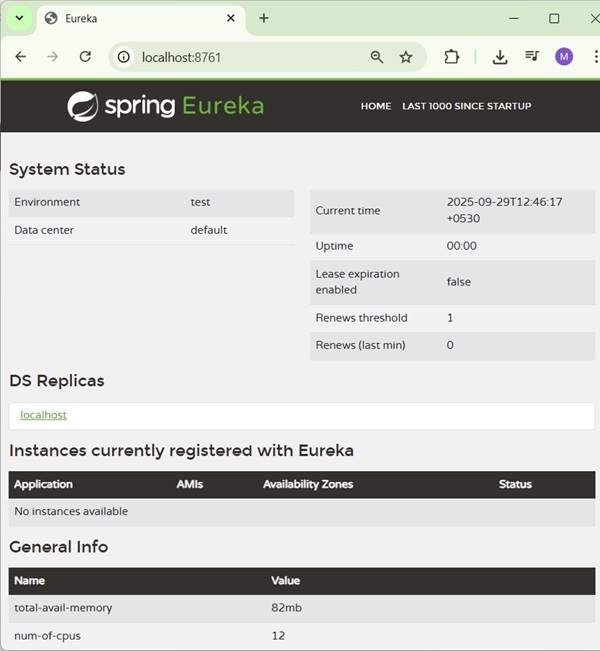Follow the localhost DS replica link
The image size is (600, 651).
click(44, 415)
